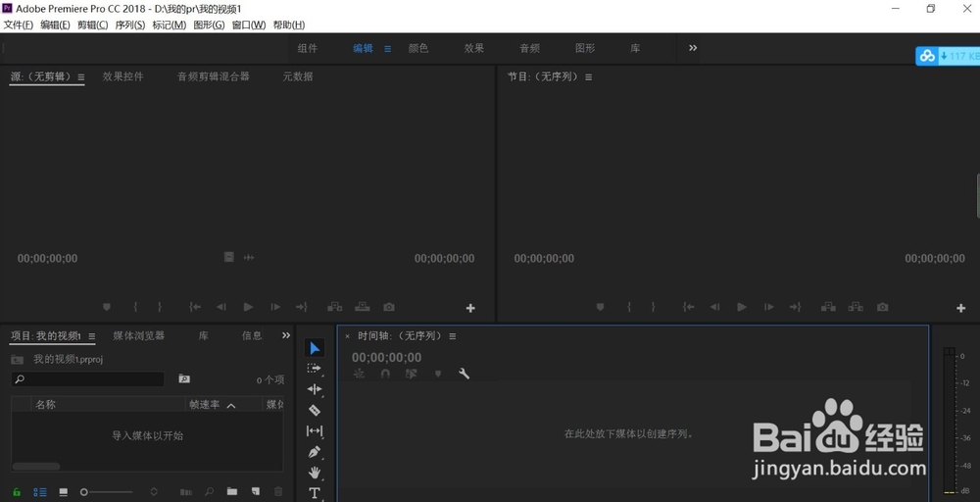Click Lift button in program monitor
Screen dimensions: 980x502
829,307
